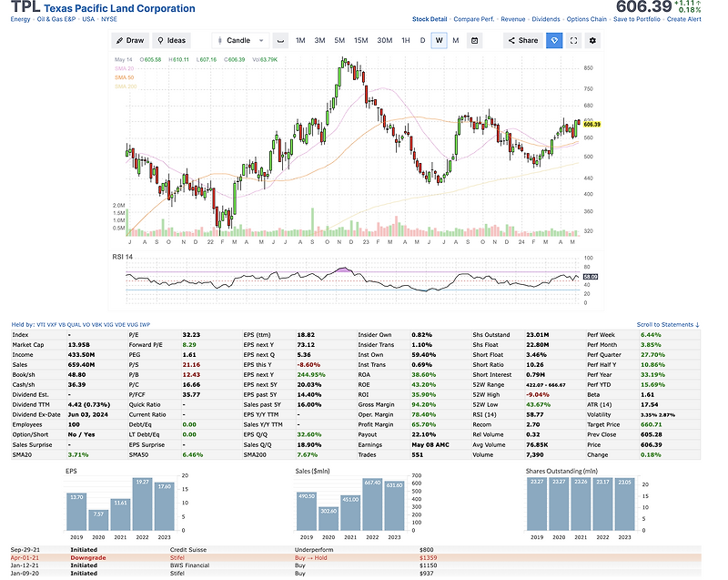Open the Ideas button with pin icon
The width and height of the screenshot is (728, 580).
(x=171, y=40)
